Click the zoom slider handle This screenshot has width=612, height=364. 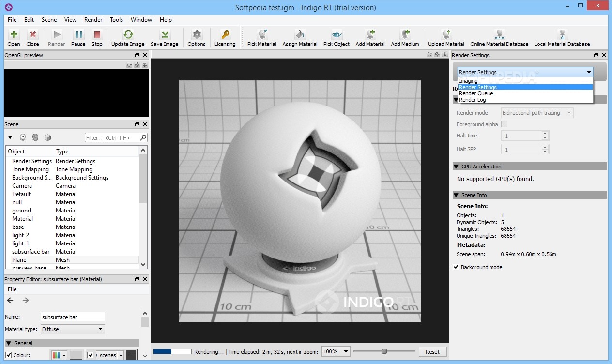coord(384,351)
